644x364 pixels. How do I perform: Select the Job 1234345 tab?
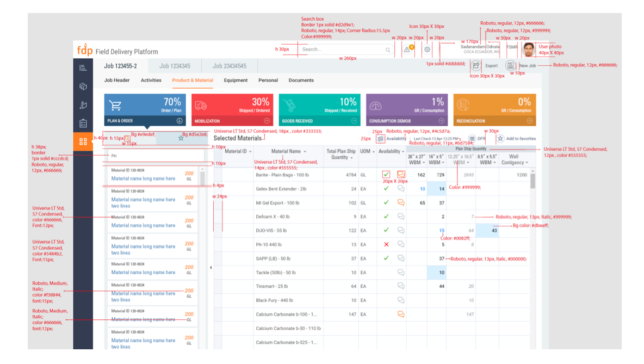point(175,66)
